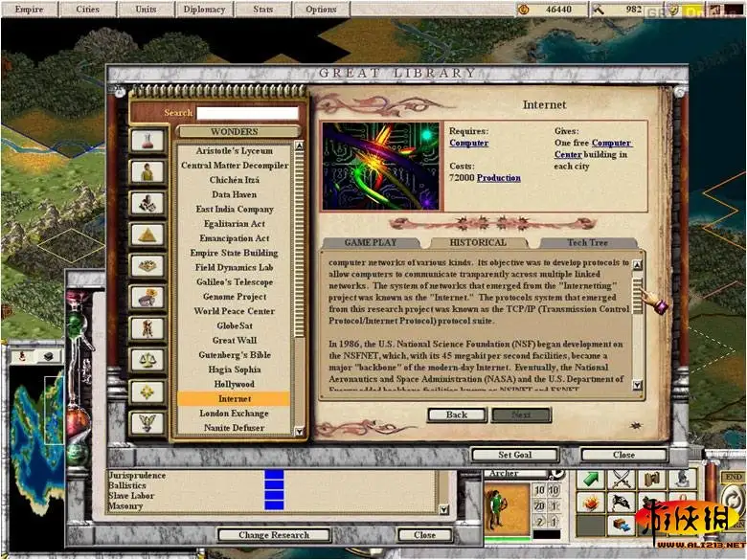Open the building improvements category icon

coord(147,203)
